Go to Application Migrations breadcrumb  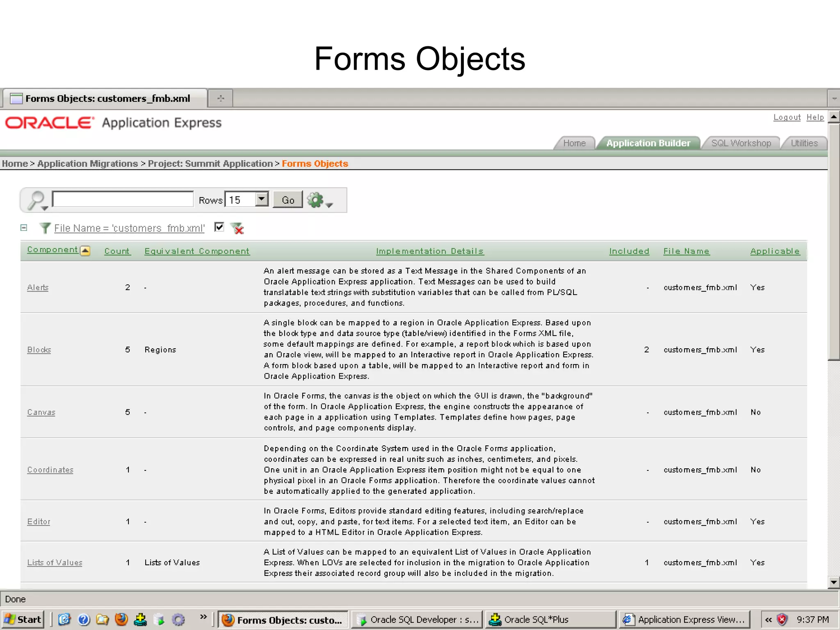[x=88, y=164]
